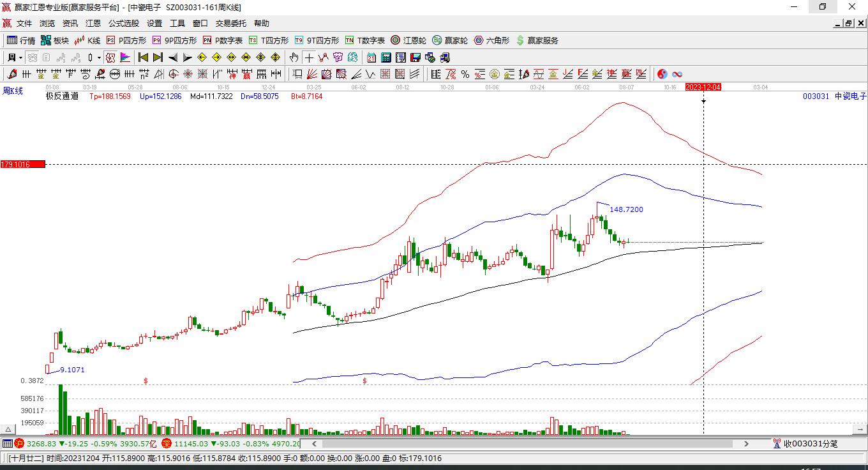
Task: Open 赢家服务 with the dollar icon
Action: [537, 40]
